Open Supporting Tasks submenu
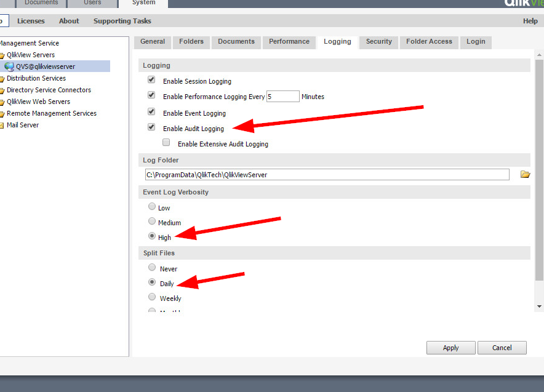Screen dimensions: 544x392 [x=122, y=21]
